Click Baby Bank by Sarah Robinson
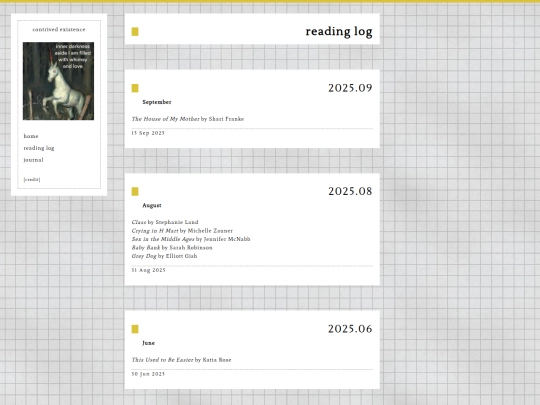Image resolution: width=540 pixels, height=405 pixels. click(172, 248)
